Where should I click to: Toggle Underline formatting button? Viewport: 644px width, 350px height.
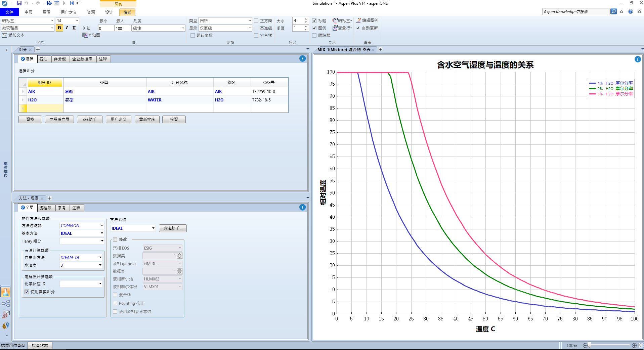74,28
